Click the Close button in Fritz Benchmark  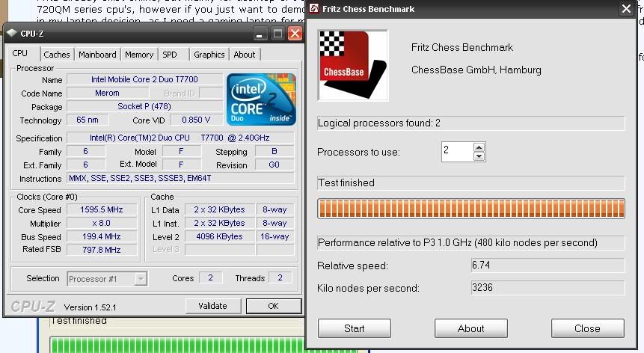pyautogui.click(x=588, y=328)
